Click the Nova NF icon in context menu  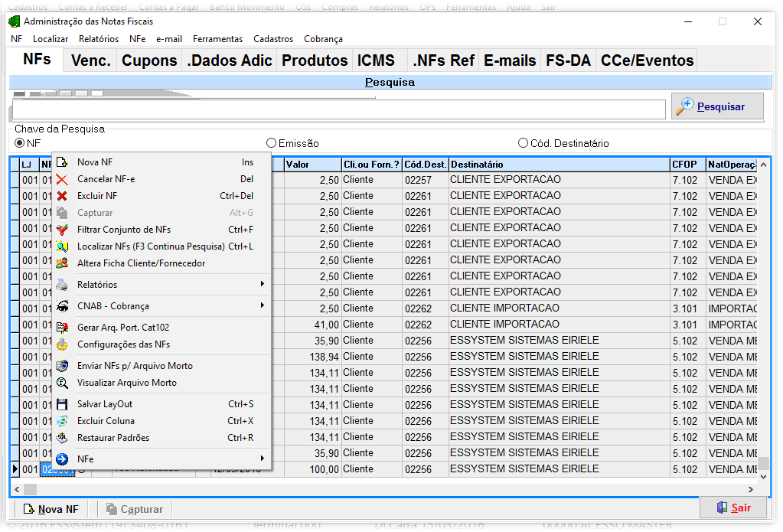[62, 162]
